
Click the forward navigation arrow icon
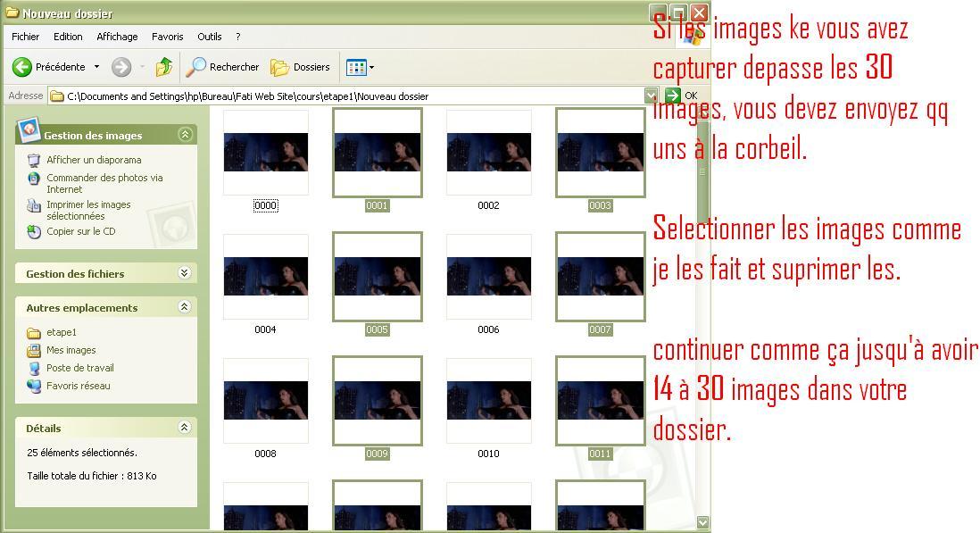pyautogui.click(x=121, y=67)
